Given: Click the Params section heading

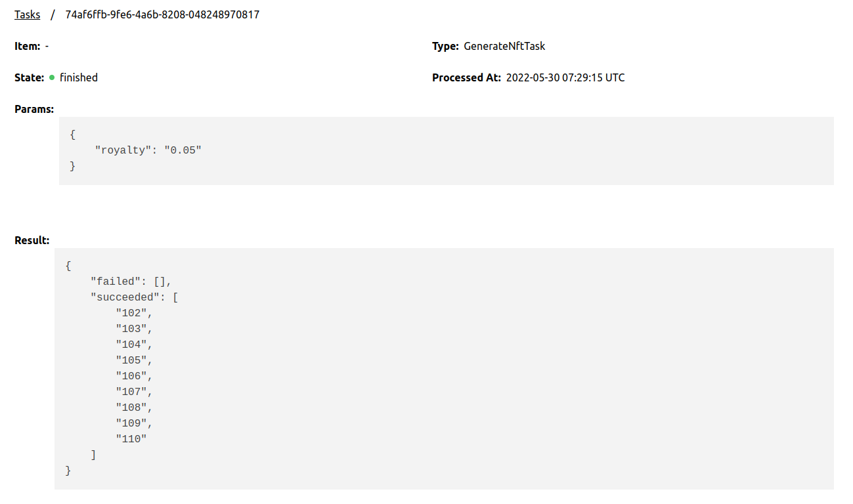Looking at the screenshot, I should tap(34, 109).
